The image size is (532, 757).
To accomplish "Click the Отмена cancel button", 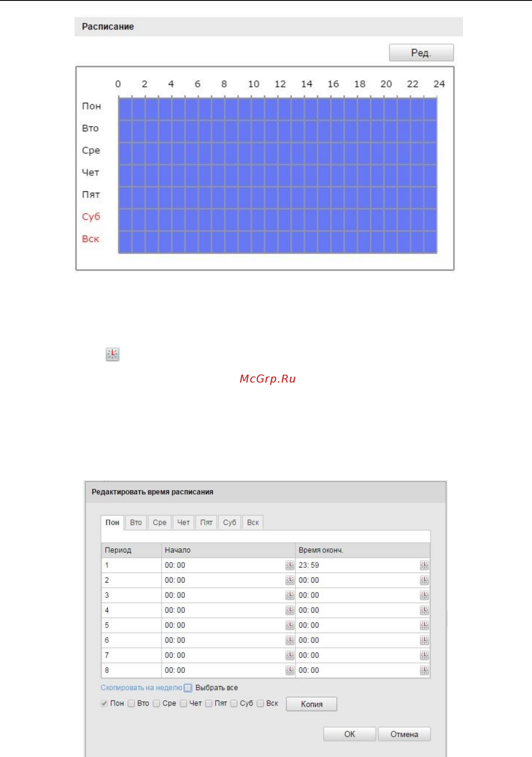I will coord(404,734).
